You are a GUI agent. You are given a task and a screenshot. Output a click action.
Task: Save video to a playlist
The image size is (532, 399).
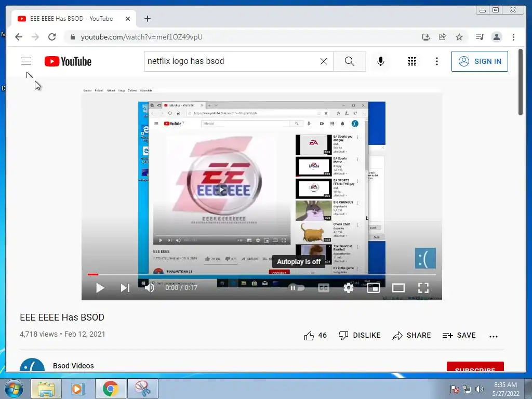(x=459, y=335)
